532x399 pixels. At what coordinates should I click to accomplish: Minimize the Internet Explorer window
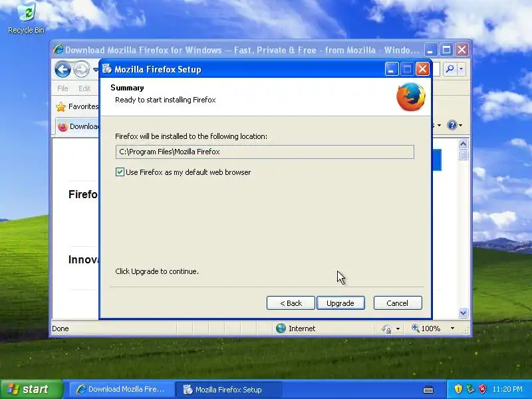[x=430, y=50]
